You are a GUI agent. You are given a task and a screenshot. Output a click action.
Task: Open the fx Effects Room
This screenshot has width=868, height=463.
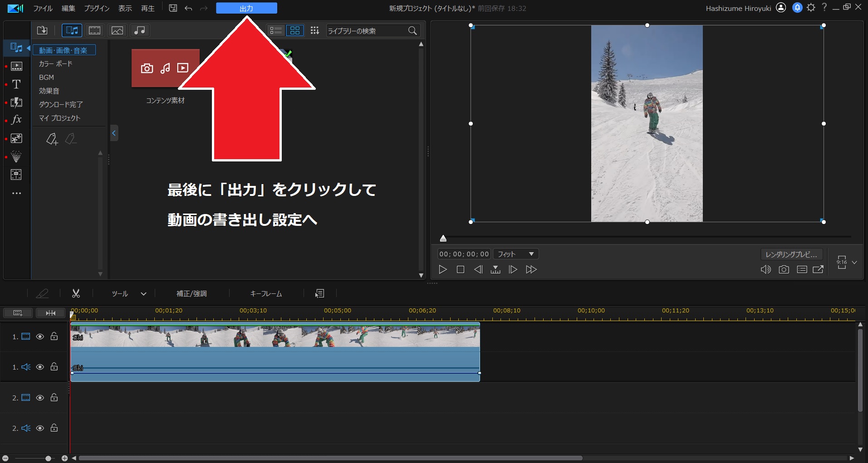pos(16,120)
